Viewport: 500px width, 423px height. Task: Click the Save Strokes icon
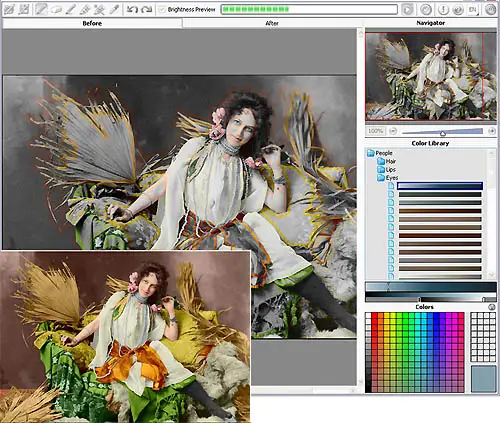tap(23, 9)
